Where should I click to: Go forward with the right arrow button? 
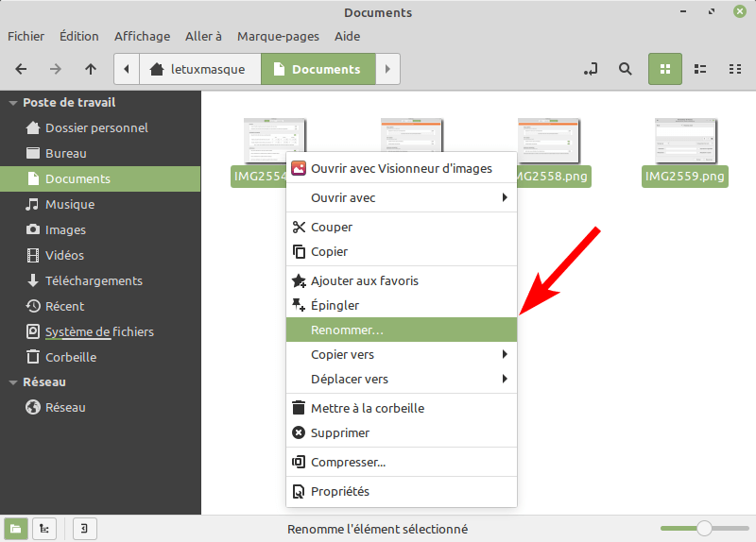point(56,69)
